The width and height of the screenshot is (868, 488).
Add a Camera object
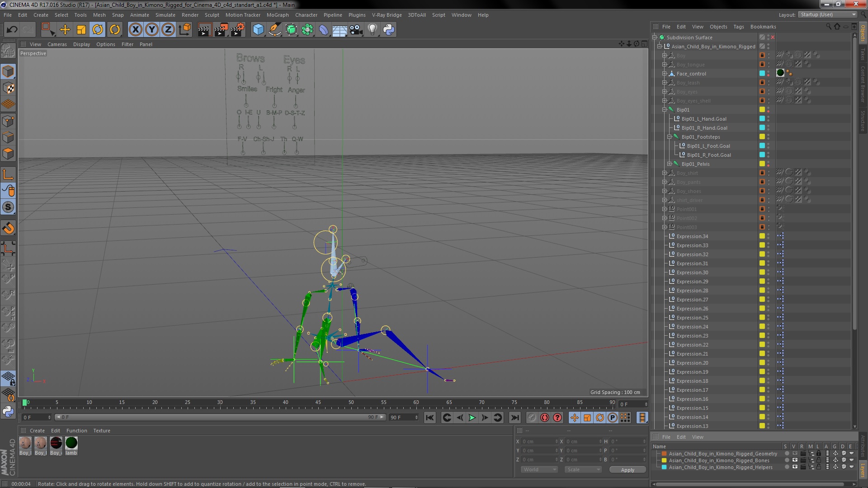point(356,30)
